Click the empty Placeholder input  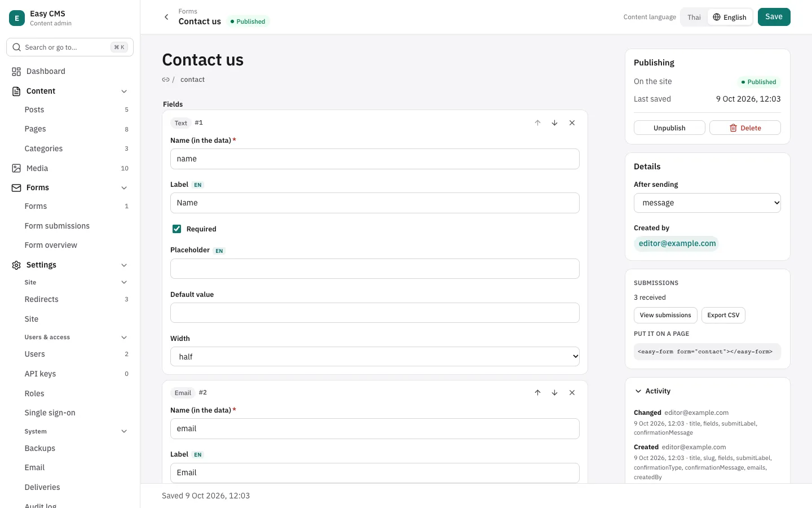click(x=374, y=269)
